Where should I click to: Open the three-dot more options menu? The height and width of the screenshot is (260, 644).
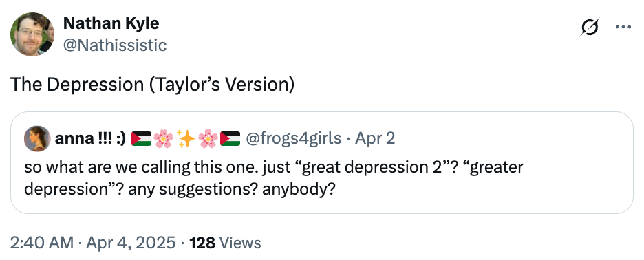[x=623, y=27]
